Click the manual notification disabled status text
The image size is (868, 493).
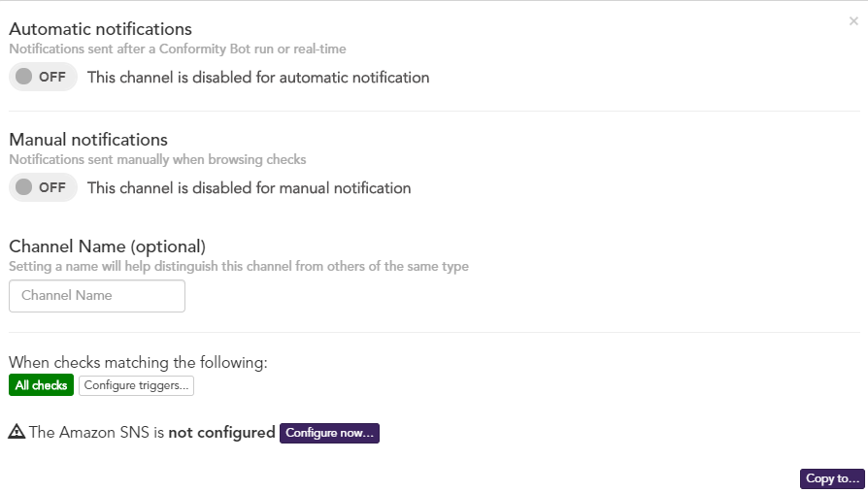[250, 188]
